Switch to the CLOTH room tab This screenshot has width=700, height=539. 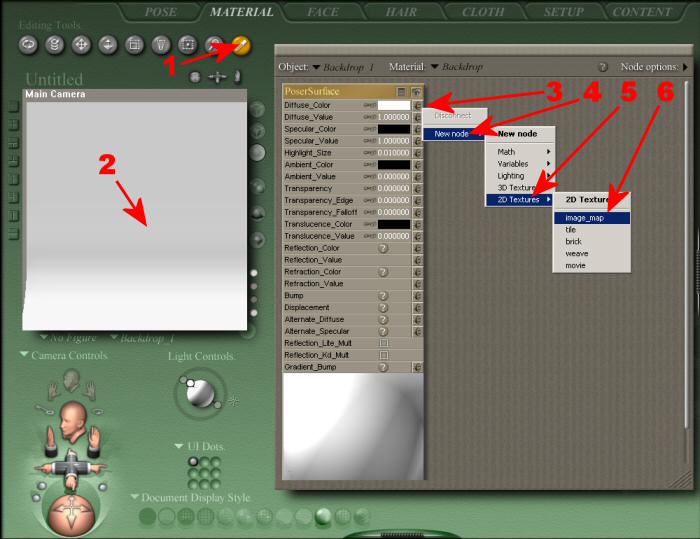point(483,12)
